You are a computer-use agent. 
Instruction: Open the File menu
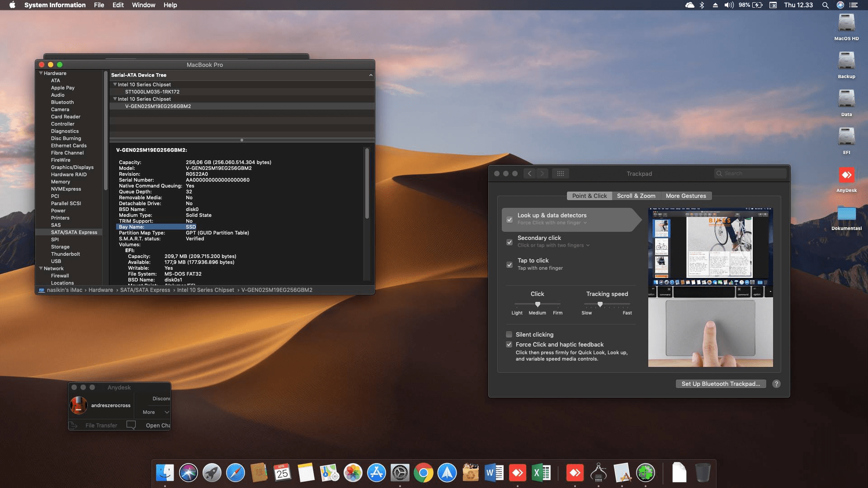[x=99, y=5]
